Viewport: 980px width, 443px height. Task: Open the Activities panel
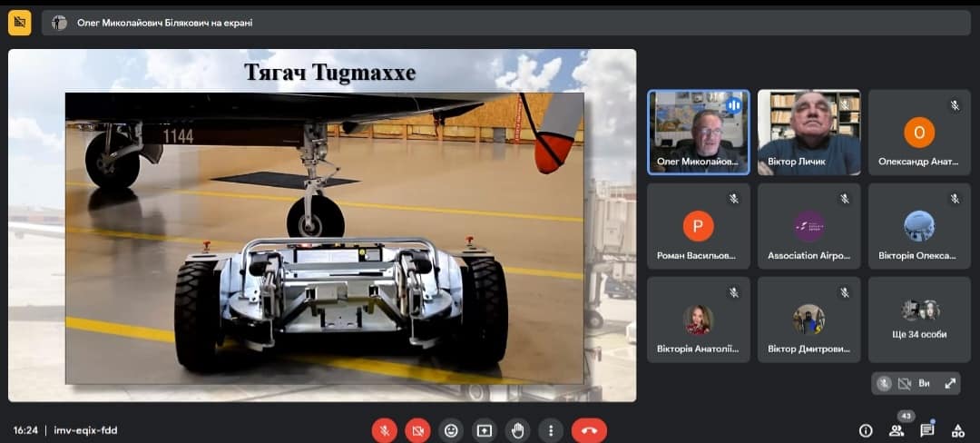tap(956, 430)
